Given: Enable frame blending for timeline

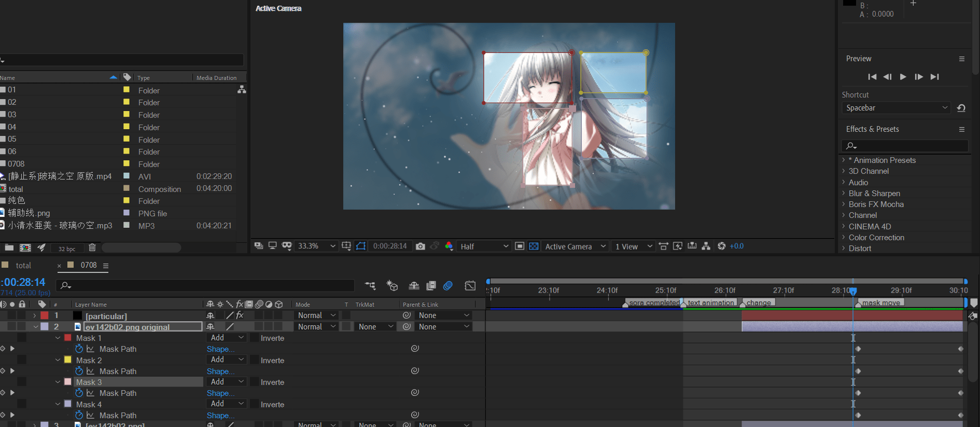Looking at the screenshot, I should 431,285.
